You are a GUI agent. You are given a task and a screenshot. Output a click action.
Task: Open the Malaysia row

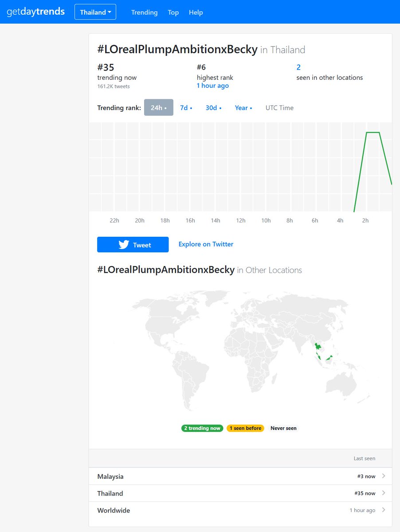pos(240,476)
